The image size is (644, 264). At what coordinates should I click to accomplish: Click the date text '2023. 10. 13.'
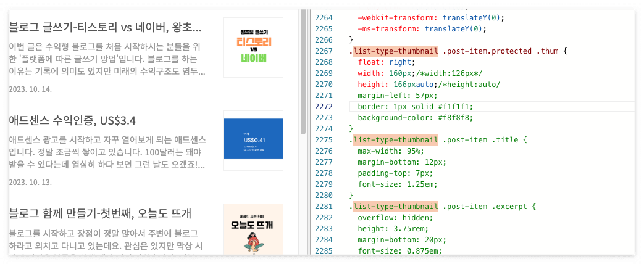click(30, 182)
